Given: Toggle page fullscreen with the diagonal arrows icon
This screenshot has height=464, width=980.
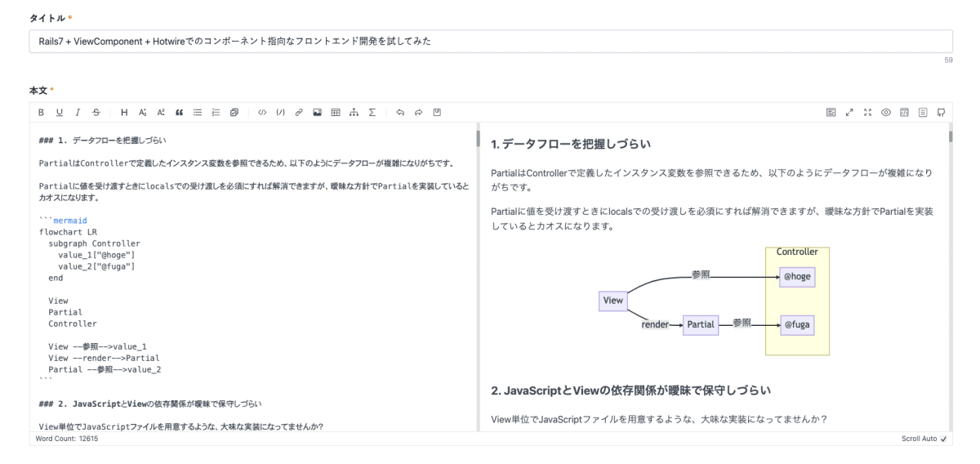Looking at the screenshot, I should (x=848, y=111).
